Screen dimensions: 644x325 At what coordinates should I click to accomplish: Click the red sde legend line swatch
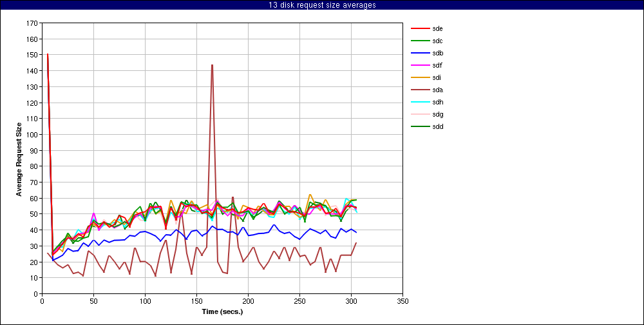tap(420, 28)
